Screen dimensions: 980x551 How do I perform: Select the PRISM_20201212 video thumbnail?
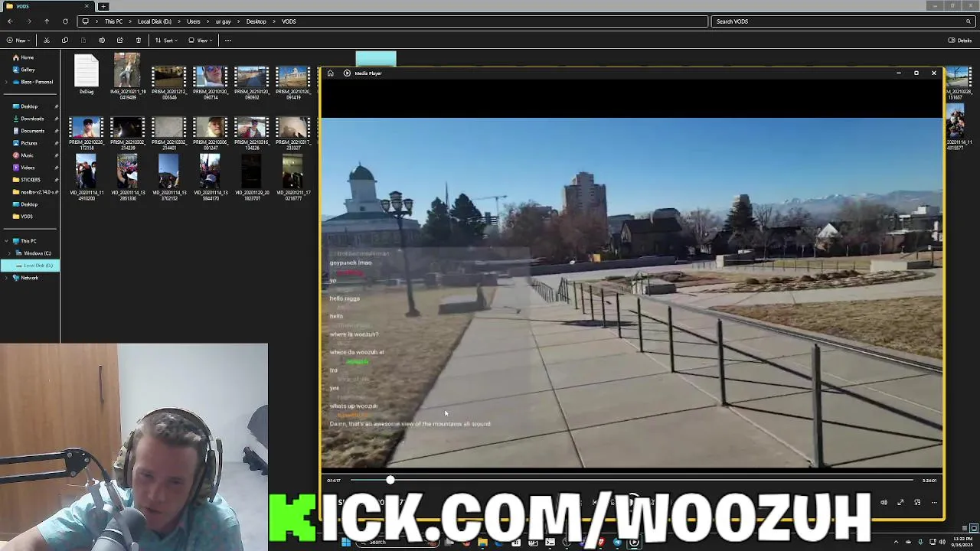click(x=168, y=82)
